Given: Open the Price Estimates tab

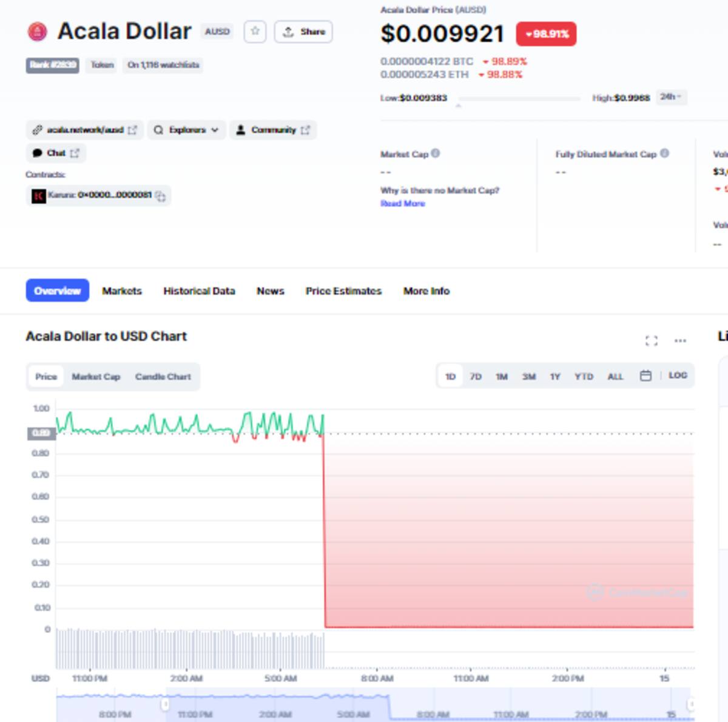Looking at the screenshot, I should tap(343, 291).
